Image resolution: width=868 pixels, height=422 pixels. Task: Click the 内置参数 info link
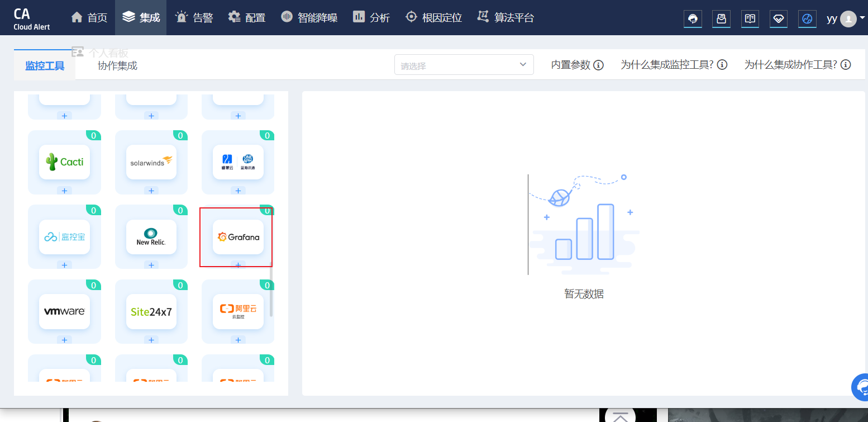577,65
